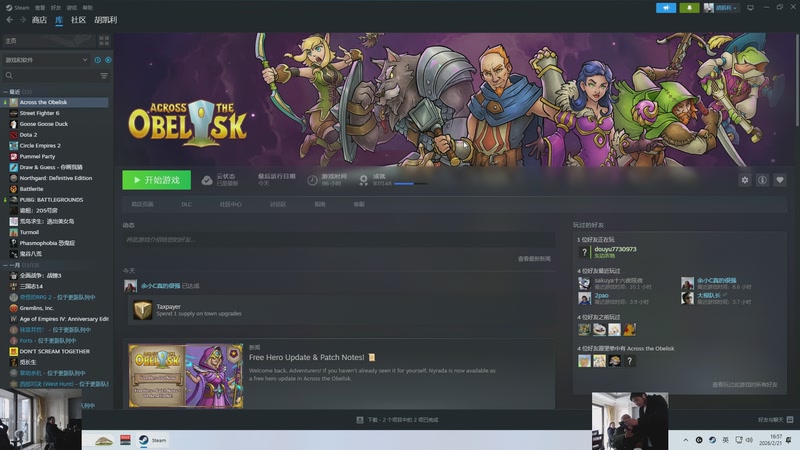
Task: Open the green notifications bell
Action: 689,8
